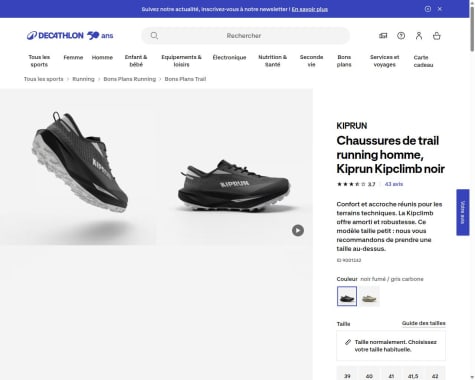Go to 'Bons Plans Running' breadcrumb
This screenshot has width=475, height=380.
(130, 79)
